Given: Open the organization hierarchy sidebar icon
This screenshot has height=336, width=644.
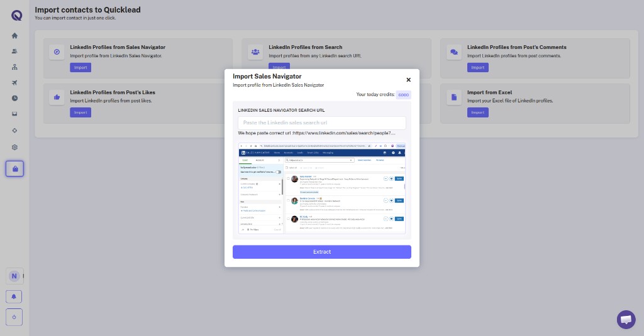Looking at the screenshot, I should pyautogui.click(x=15, y=67).
